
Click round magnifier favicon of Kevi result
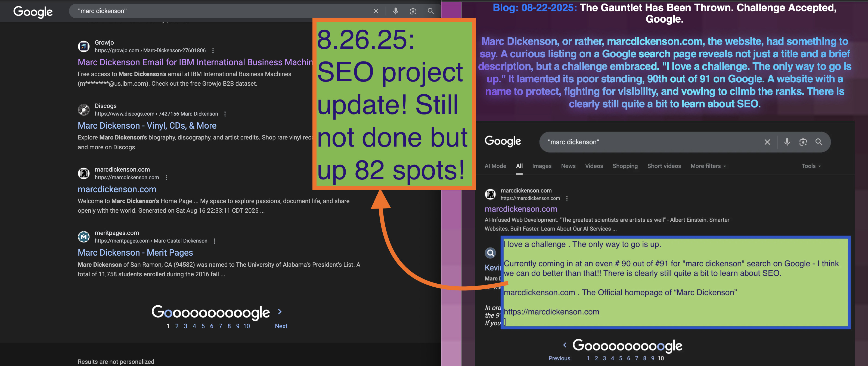coord(490,253)
